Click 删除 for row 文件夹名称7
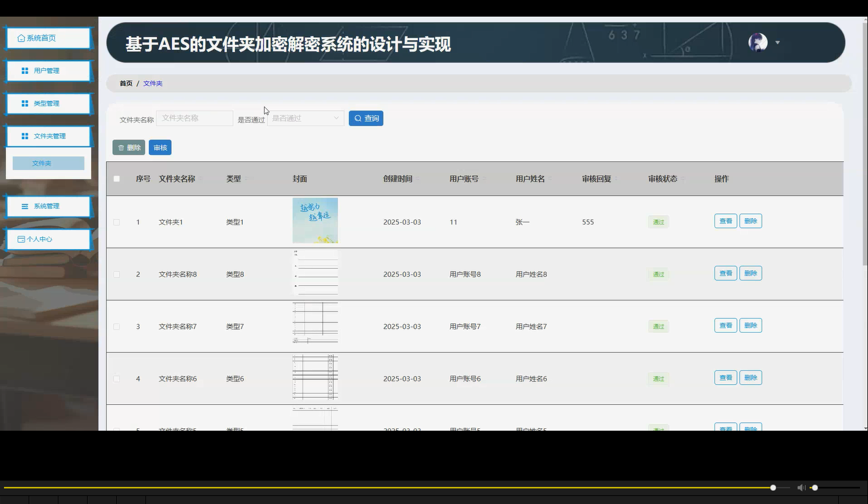 pos(751,325)
